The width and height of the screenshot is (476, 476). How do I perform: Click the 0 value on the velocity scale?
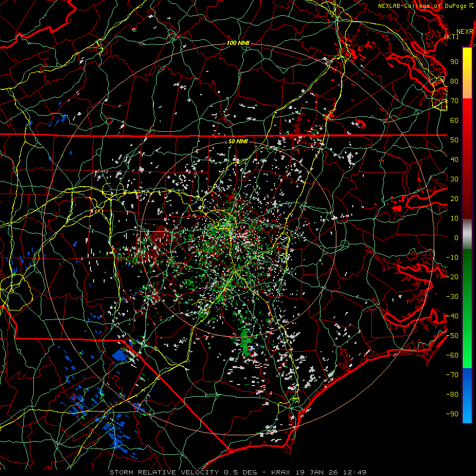click(x=456, y=237)
